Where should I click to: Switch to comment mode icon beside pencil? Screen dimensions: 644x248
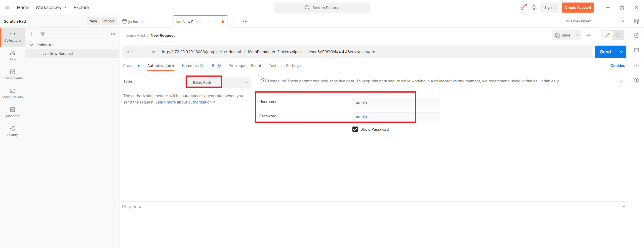pos(618,35)
